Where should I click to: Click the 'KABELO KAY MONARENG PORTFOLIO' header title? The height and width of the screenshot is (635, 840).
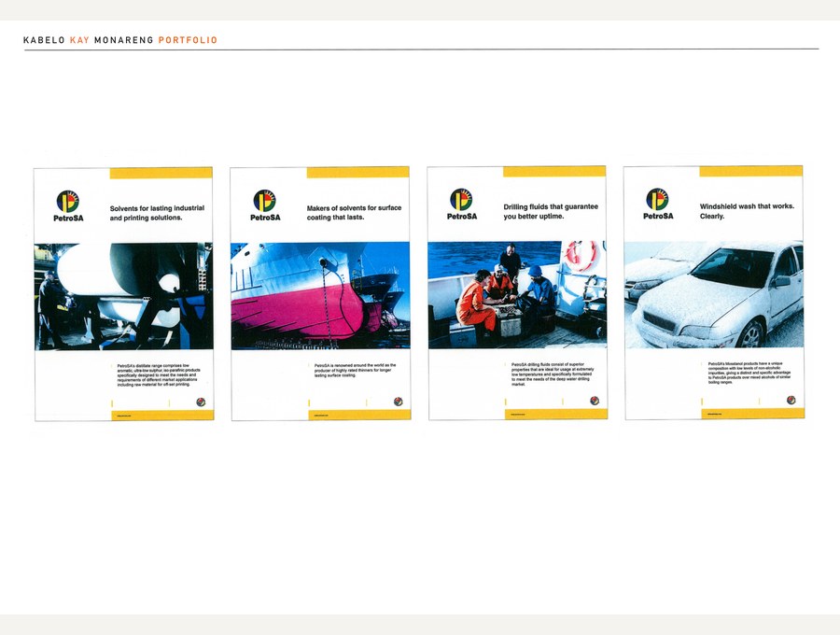pos(120,40)
